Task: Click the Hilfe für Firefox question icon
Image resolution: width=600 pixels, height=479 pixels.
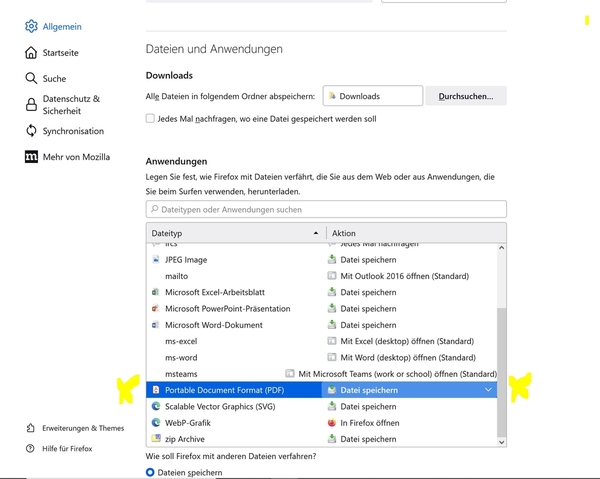Action: (31, 448)
